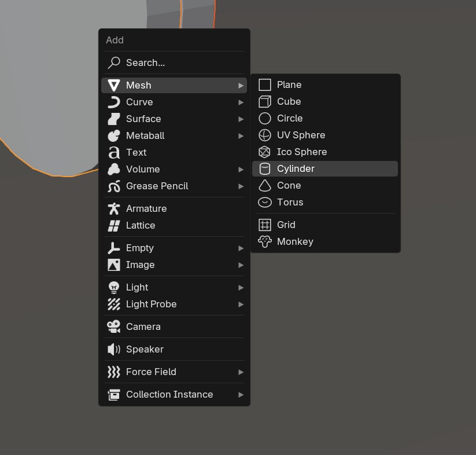Image resolution: width=476 pixels, height=455 pixels.
Task: Click the Grease Pencil icon
Action: coord(114,186)
